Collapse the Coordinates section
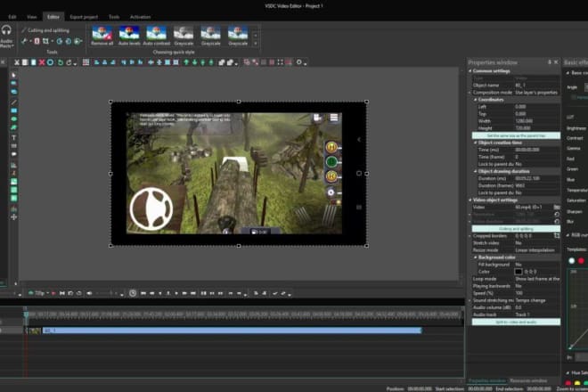588x392 pixels. (475, 100)
